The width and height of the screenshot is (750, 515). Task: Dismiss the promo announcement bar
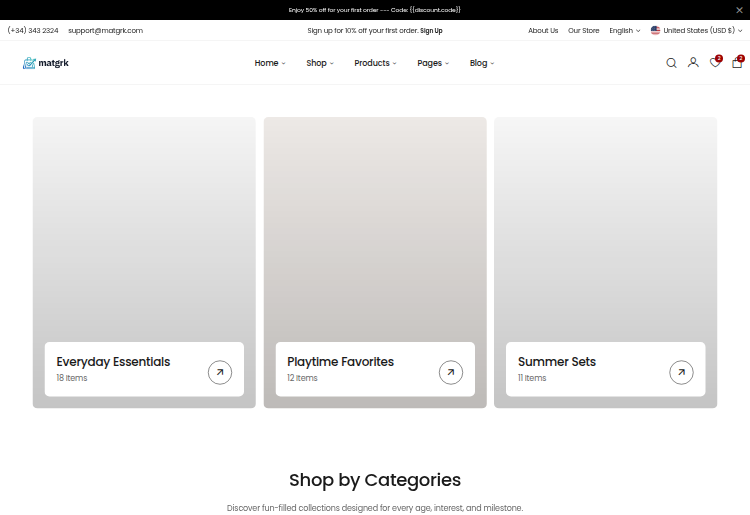coord(739,10)
